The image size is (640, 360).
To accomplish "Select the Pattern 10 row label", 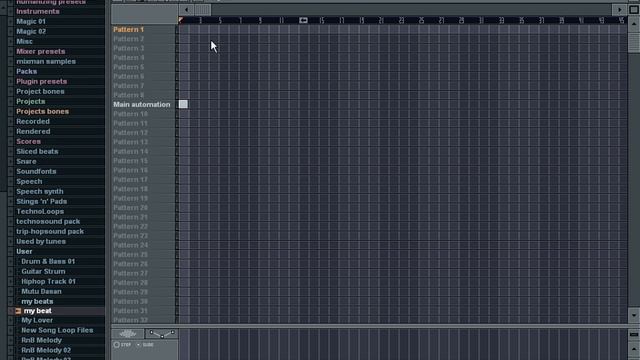I will (131, 114).
